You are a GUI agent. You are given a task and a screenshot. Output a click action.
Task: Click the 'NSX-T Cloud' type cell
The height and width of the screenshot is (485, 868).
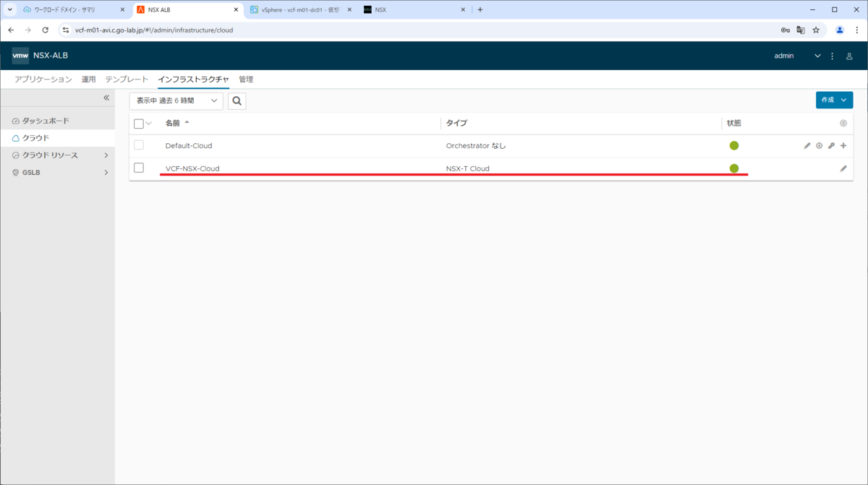468,168
